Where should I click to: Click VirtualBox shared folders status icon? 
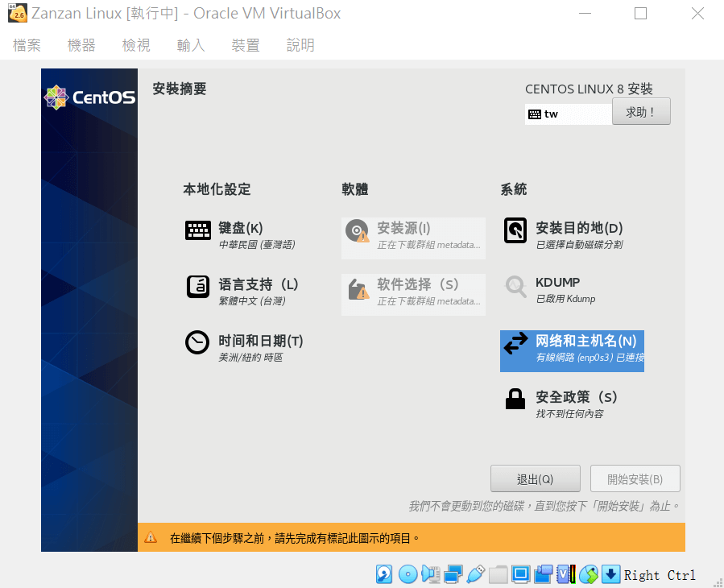click(499, 574)
